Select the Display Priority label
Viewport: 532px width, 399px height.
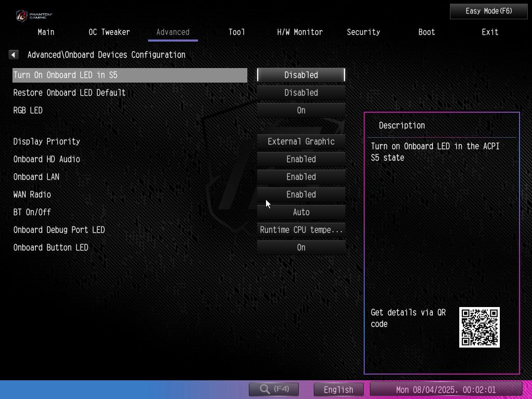tap(46, 141)
